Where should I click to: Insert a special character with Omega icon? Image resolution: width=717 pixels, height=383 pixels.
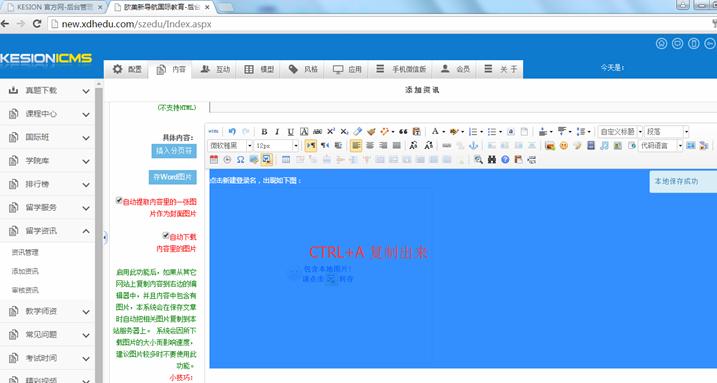pos(241,160)
